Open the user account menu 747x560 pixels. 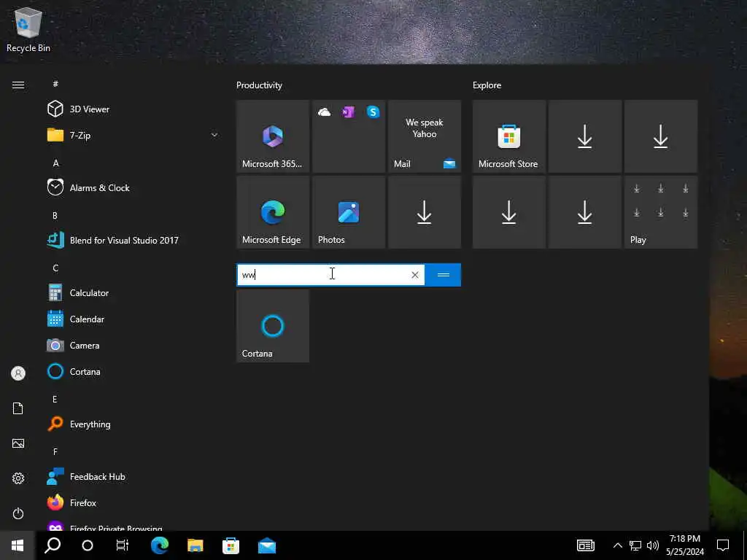pos(18,373)
